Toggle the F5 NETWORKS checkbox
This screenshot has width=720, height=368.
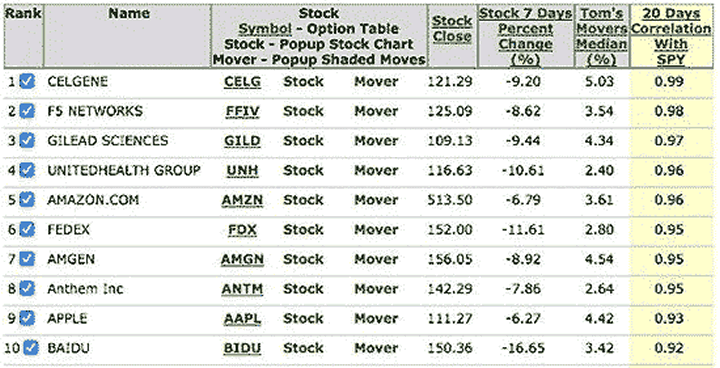coord(27,111)
